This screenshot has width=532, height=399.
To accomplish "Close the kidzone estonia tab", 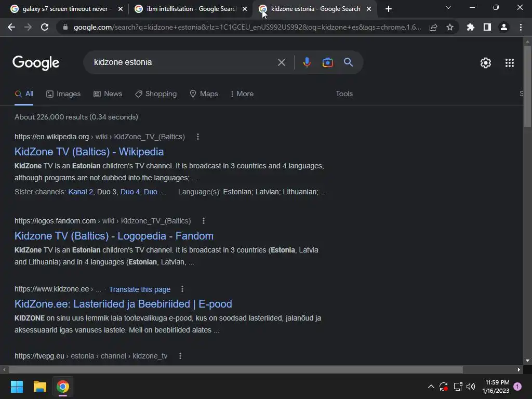I will coord(369,9).
